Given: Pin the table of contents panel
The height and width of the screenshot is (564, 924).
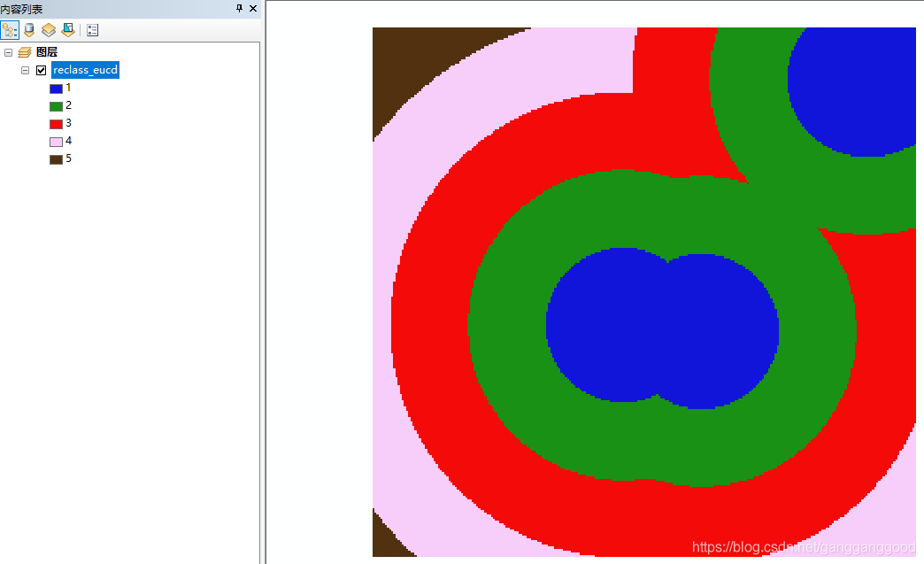Looking at the screenshot, I should coord(239,8).
